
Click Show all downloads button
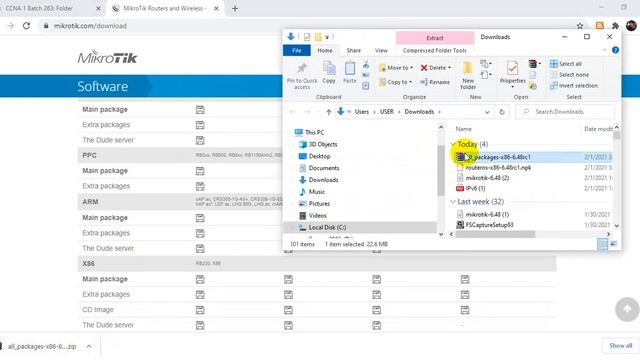coord(620,346)
